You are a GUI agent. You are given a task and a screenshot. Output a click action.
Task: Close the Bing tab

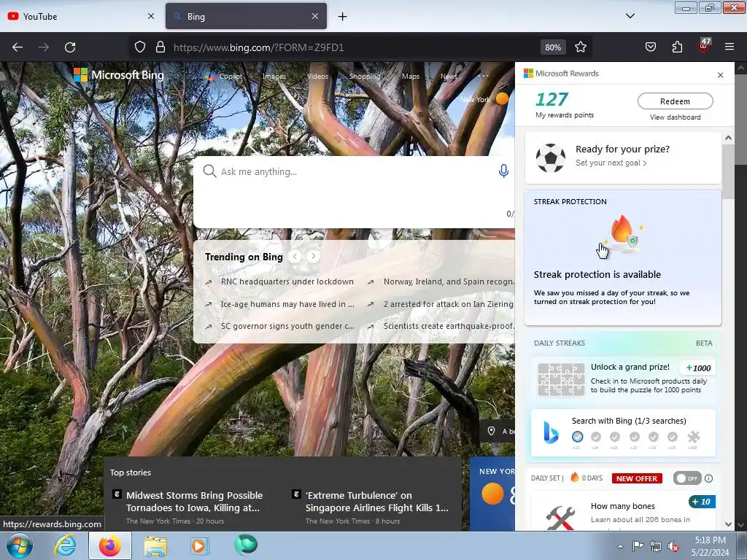pos(315,16)
